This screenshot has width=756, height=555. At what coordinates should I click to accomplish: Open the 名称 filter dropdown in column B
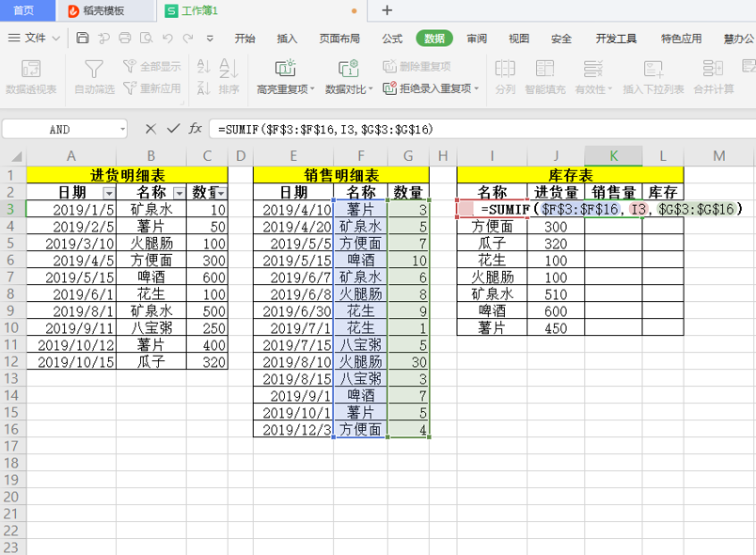(180, 194)
